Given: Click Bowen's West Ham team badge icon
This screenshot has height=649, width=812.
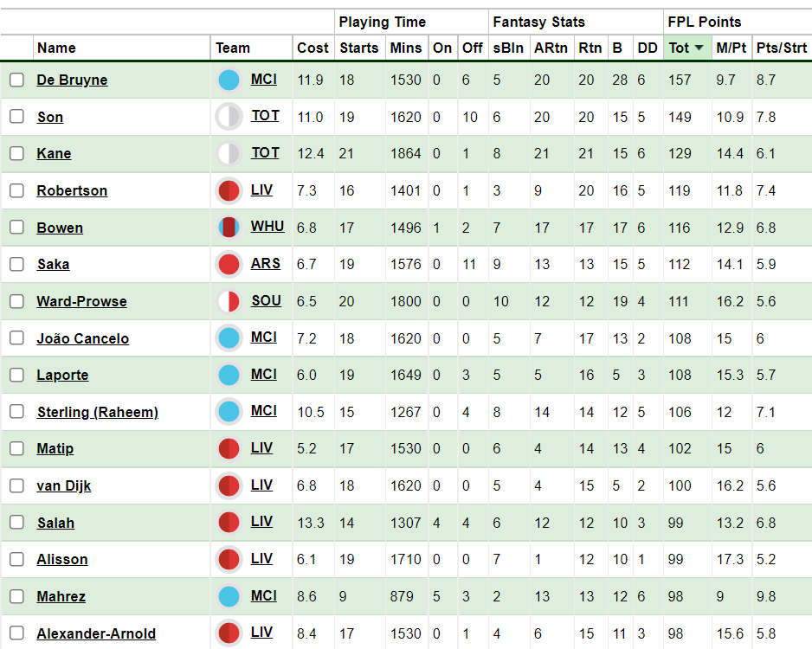Looking at the screenshot, I should [x=229, y=228].
